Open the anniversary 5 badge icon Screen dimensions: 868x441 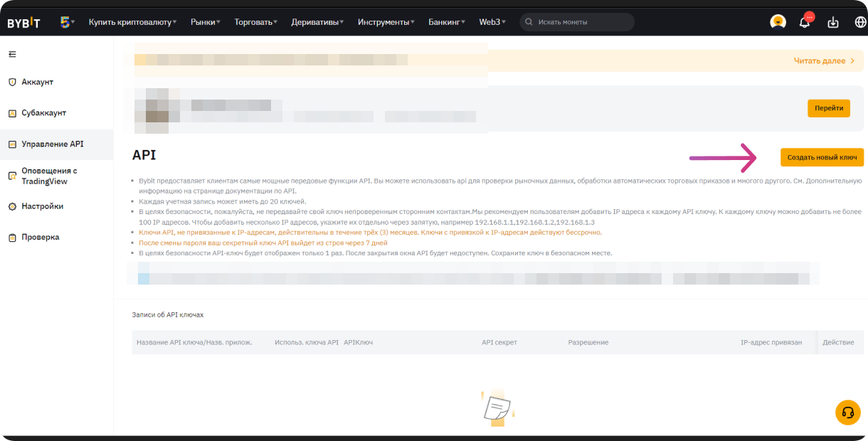click(x=65, y=22)
